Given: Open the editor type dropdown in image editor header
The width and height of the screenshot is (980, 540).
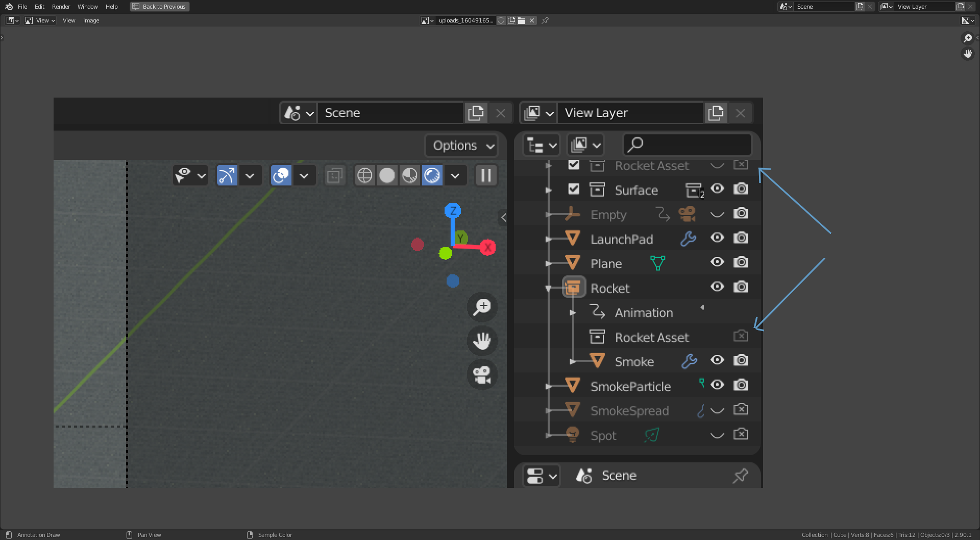Looking at the screenshot, I should (x=13, y=20).
